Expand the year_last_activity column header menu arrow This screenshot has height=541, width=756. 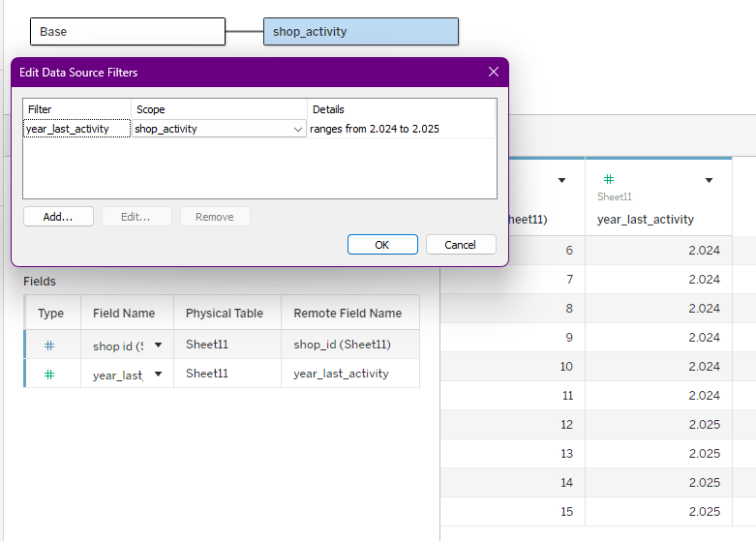pyautogui.click(x=709, y=180)
